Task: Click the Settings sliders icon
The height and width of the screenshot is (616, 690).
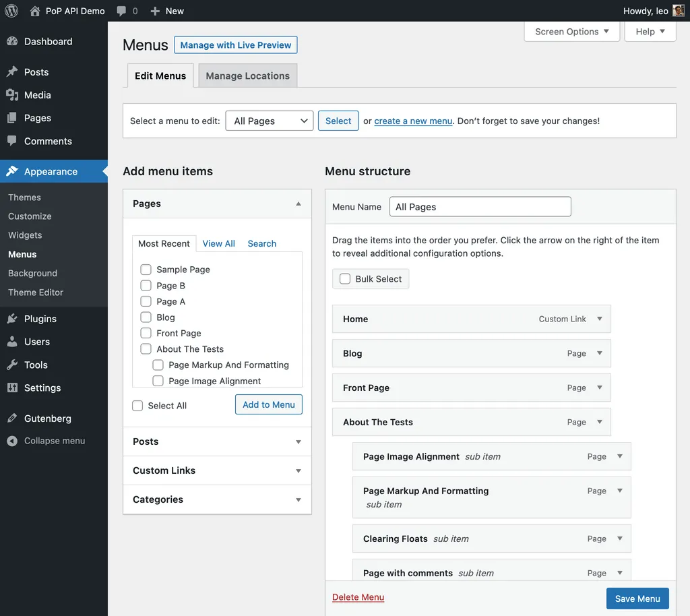Action: coord(12,388)
